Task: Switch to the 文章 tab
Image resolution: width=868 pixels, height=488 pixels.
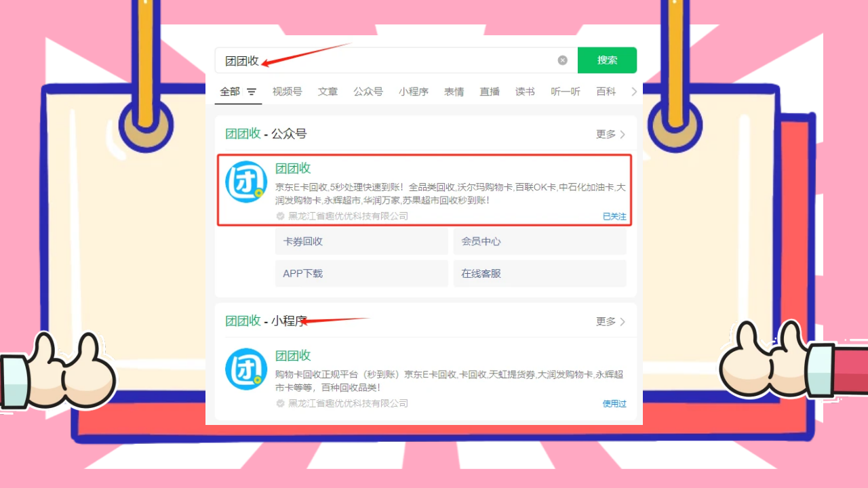Action: click(328, 91)
